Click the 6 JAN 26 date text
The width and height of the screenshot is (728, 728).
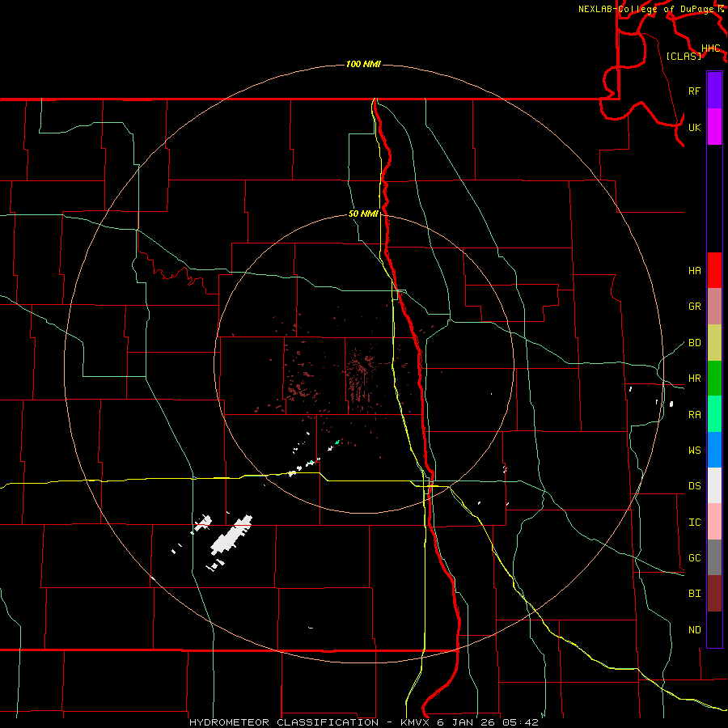(467, 722)
